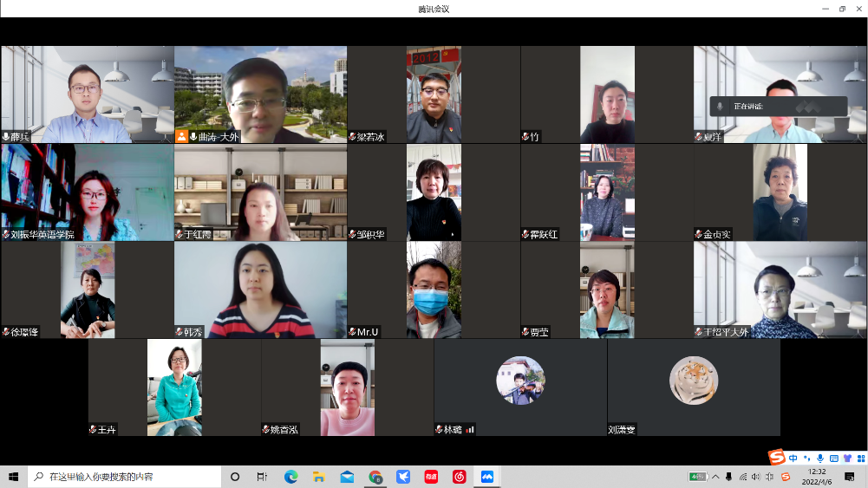Expand hidden icons chevron in the system tray
Screen dimensions: 868x488
[717, 477]
